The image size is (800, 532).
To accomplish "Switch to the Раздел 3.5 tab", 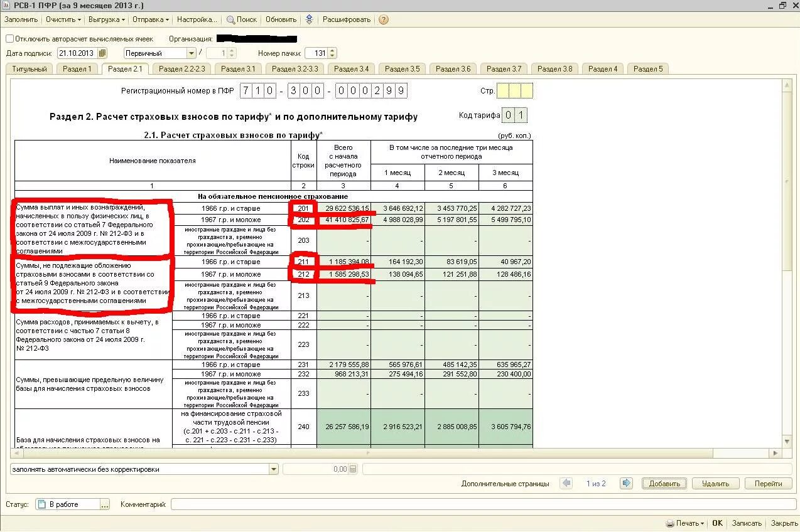I will (x=402, y=69).
